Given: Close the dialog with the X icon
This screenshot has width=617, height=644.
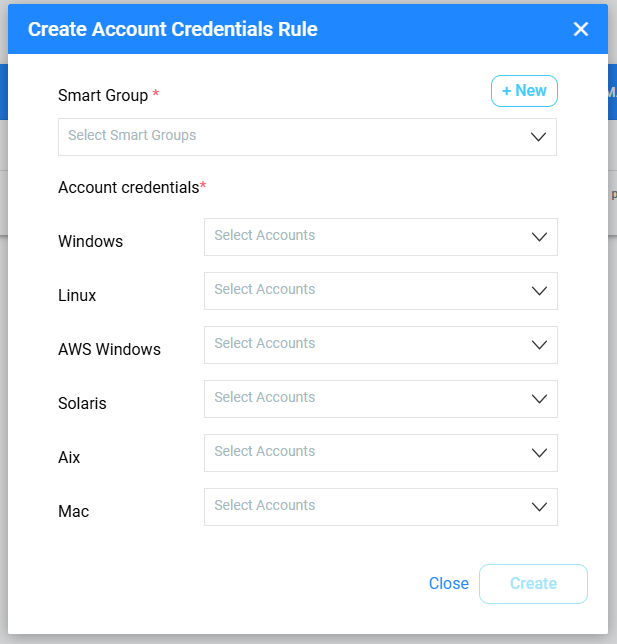Looking at the screenshot, I should 581,29.
